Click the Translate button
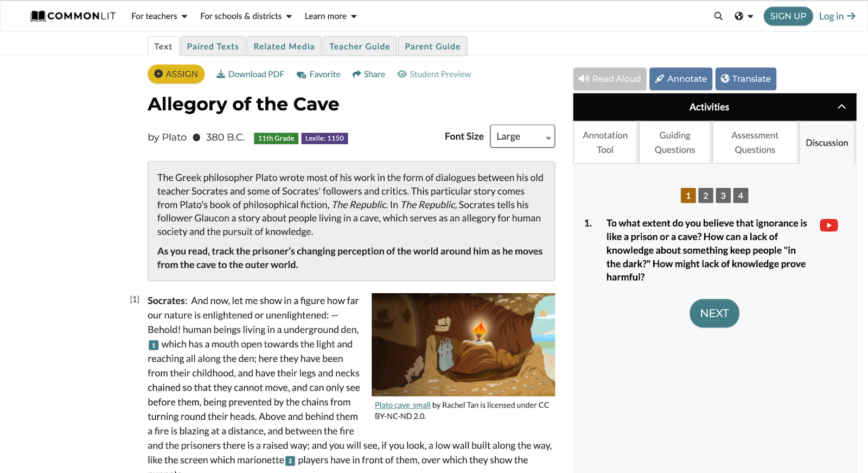868x473 pixels. (746, 79)
